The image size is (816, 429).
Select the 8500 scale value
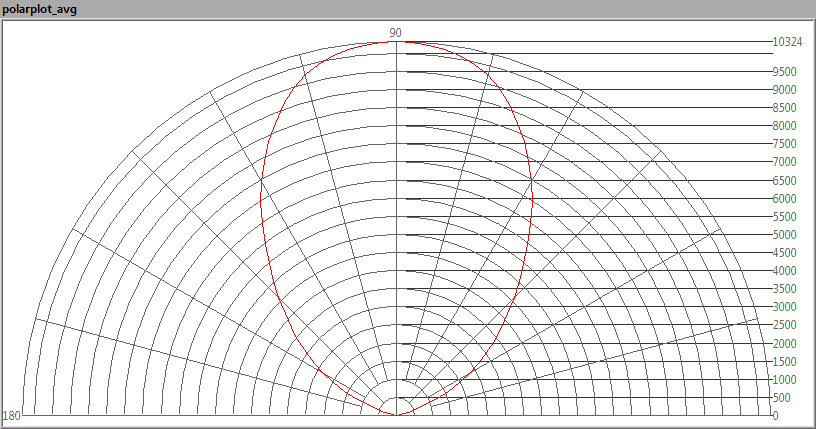784,108
